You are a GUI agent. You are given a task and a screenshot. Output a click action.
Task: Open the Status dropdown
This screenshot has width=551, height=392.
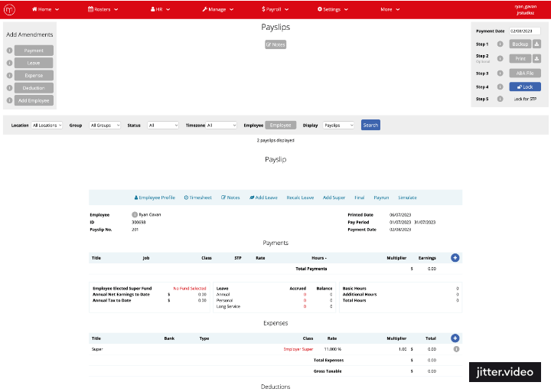[163, 125]
